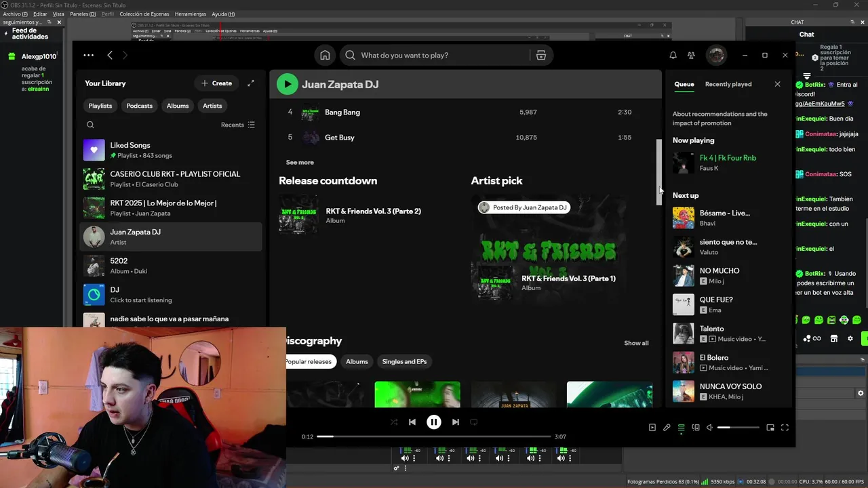Image resolution: width=868 pixels, height=488 pixels.
Task: Seek in the song progress bar
Action: 433,436
